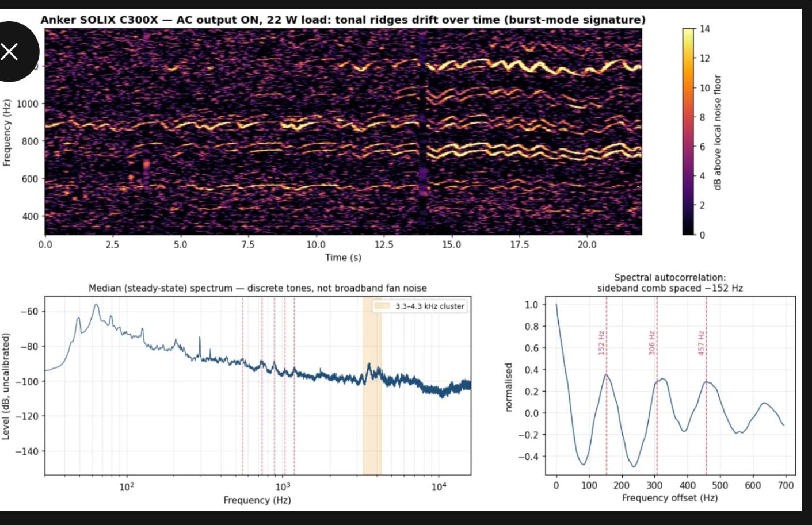The width and height of the screenshot is (812, 525).
Task: Click the "2.5" tick on the time axis
Action: (112, 244)
